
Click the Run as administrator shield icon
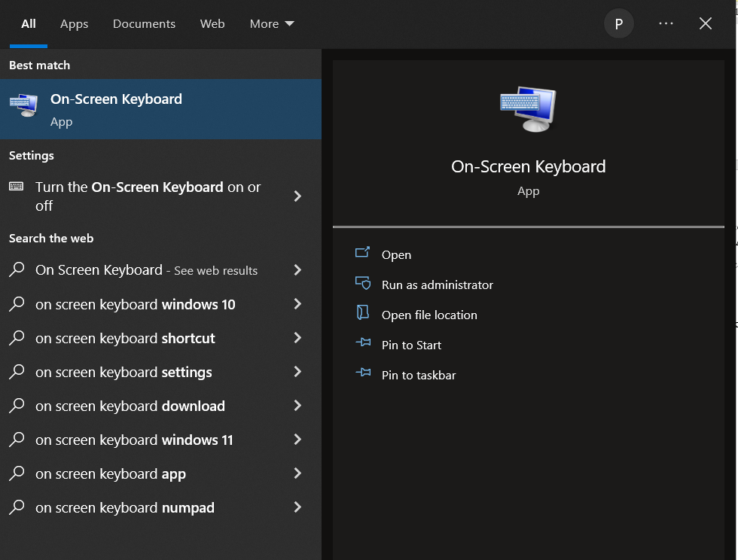(362, 283)
